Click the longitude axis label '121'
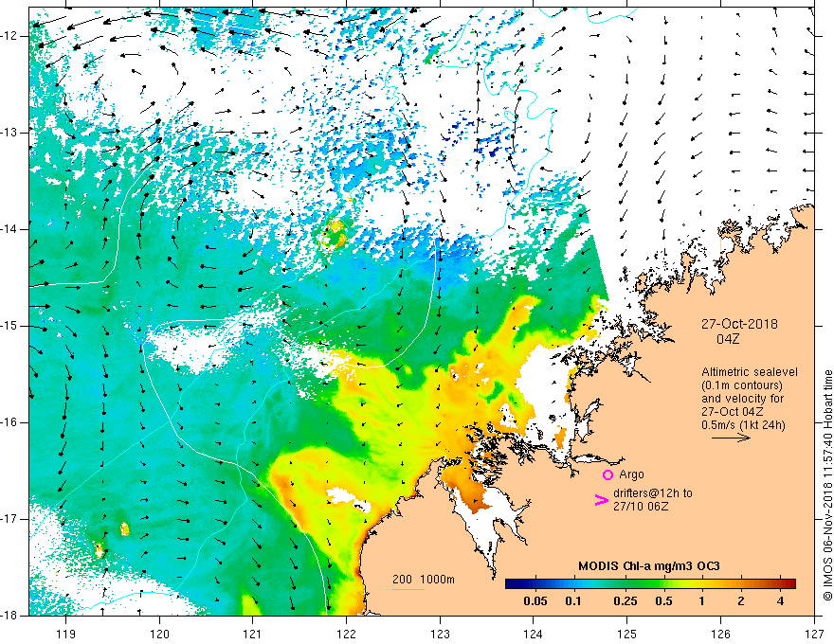This screenshot has width=834, height=644. tap(253, 634)
